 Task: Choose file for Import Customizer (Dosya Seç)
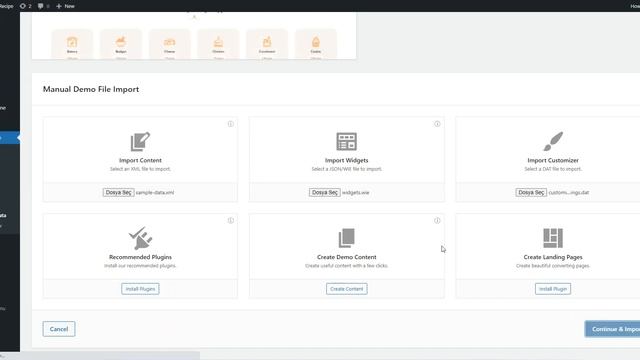coord(531,192)
